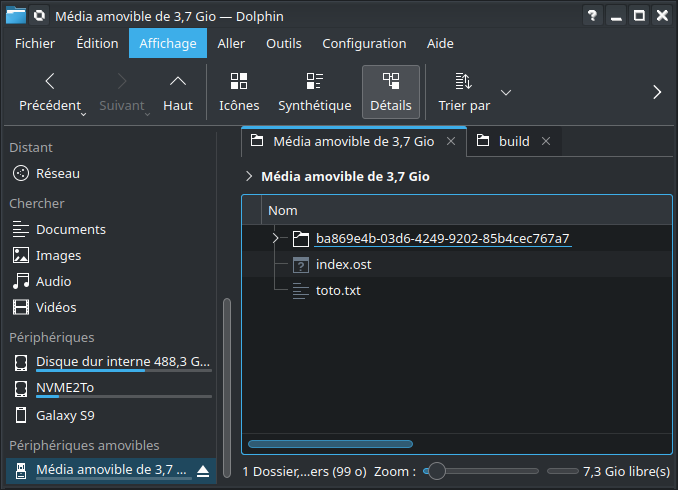The image size is (678, 490).
Task: Click the Nom column header
Action: click(x=283, y=211)
